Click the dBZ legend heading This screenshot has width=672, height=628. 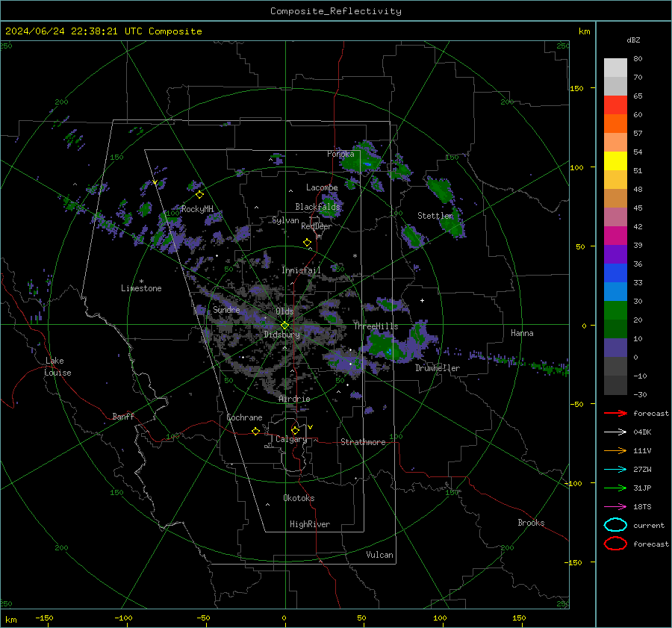tap(633, 40)
